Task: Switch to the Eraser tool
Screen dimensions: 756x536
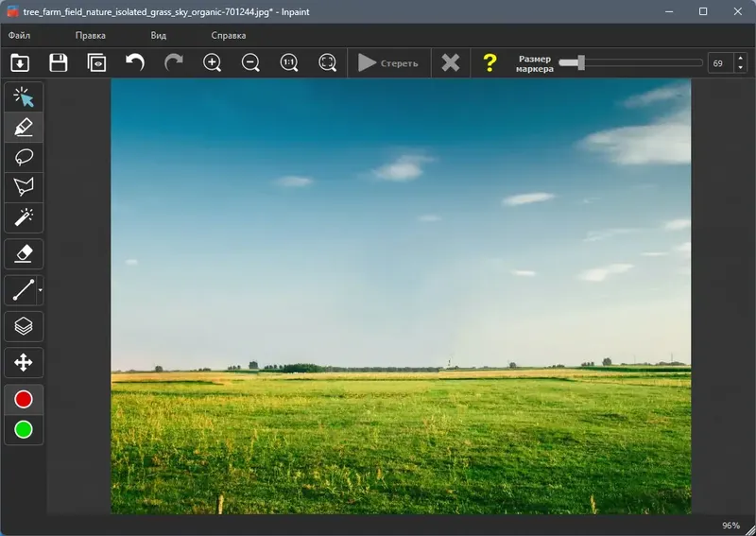Action: click(24, 253)
